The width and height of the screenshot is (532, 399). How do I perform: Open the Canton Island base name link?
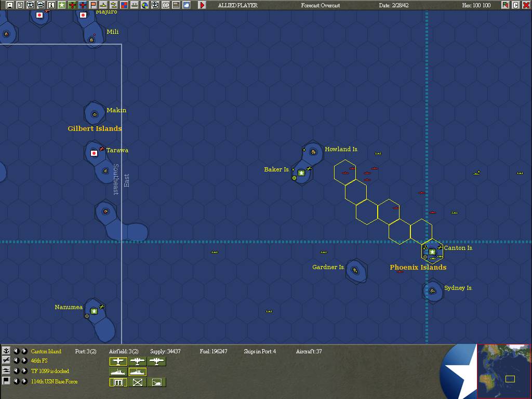click(x=46, y=351)
